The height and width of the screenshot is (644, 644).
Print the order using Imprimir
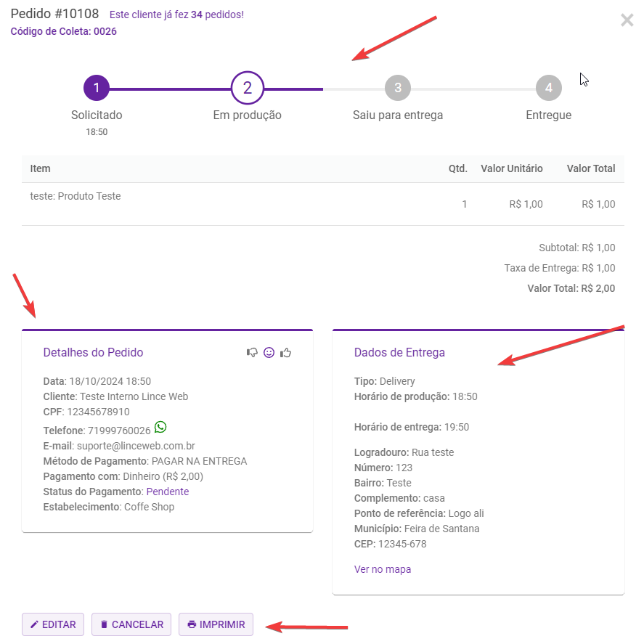216,624
